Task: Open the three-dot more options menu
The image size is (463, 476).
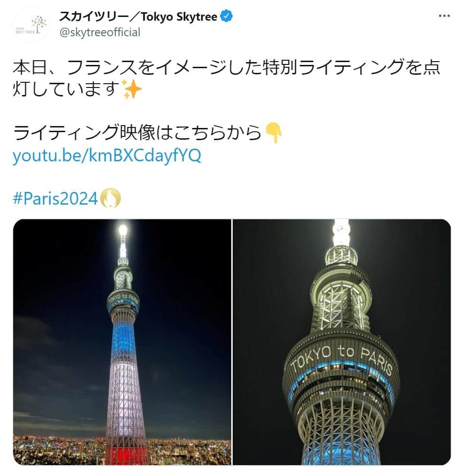Action: 444,16
